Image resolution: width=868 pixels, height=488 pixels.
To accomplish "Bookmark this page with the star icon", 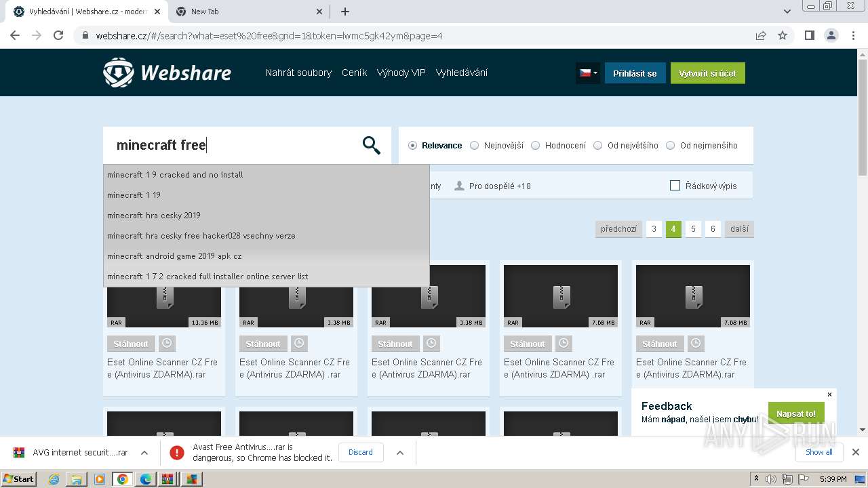I will click(x=783, y=35).
